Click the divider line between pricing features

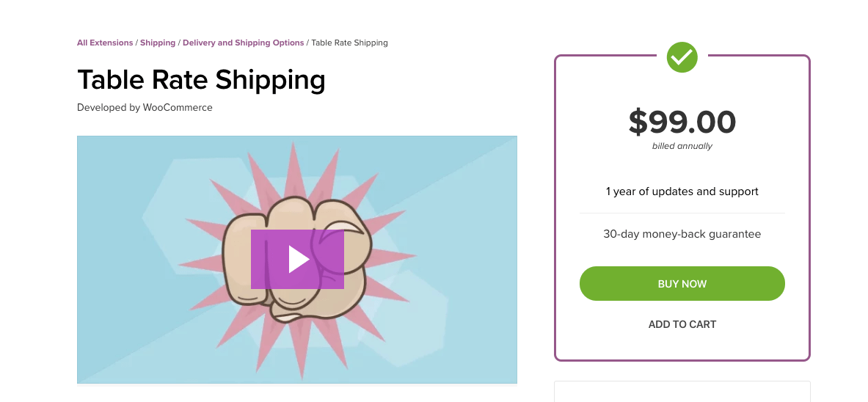coord(682,213)
